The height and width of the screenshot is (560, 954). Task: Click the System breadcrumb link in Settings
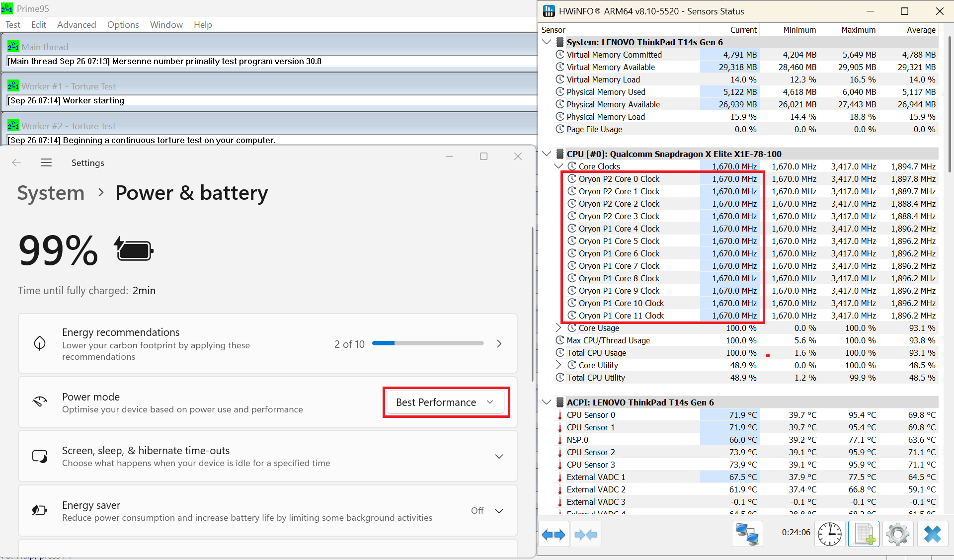(x=51, y=193)
